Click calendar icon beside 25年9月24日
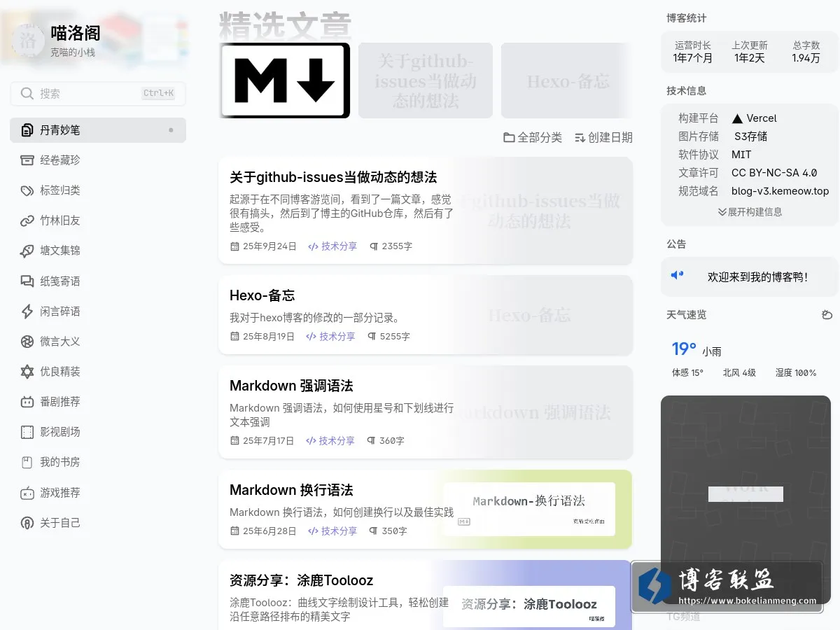 [234, 246]
